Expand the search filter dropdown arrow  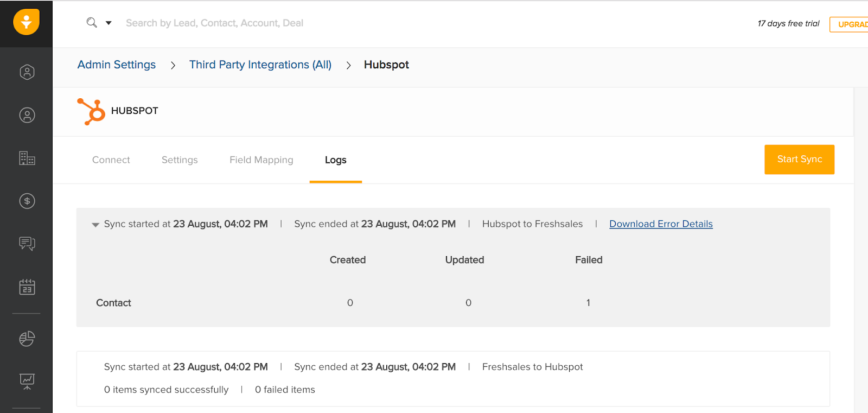click(108, 23)
